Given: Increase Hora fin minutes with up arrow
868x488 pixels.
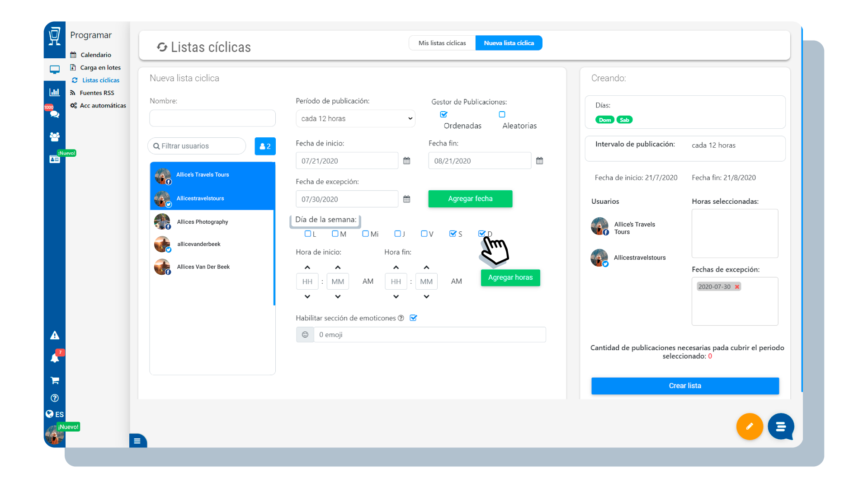Looking at the screenshot, I should point(426,267).
